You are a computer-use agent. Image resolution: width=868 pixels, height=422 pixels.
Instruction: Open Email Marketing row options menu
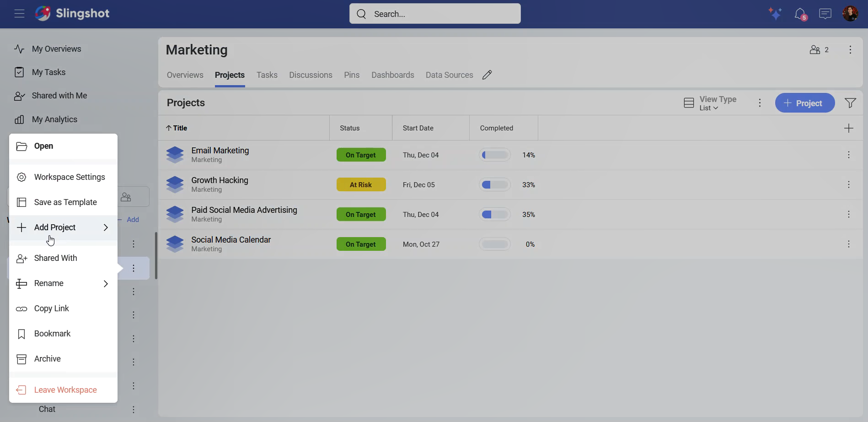pyautogui.click(x=849, y=155)
